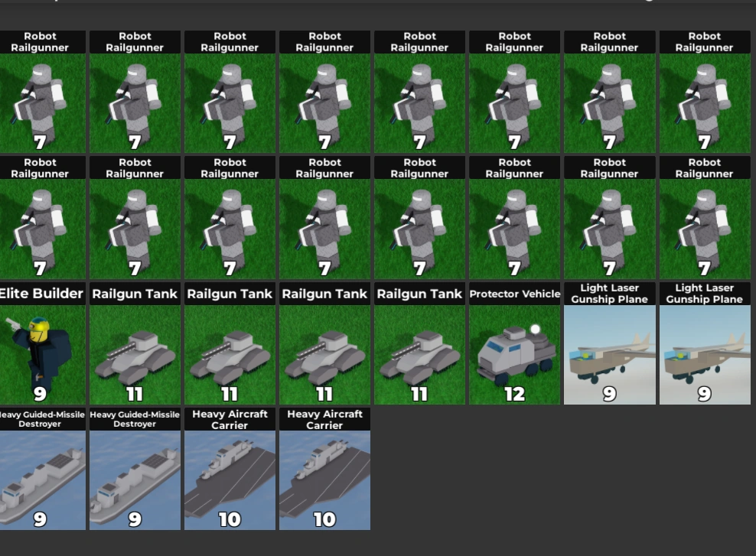The image size is (756, 556).
Task: Select the last Robot Railgunner in the top row
Action: click(705, 92)
